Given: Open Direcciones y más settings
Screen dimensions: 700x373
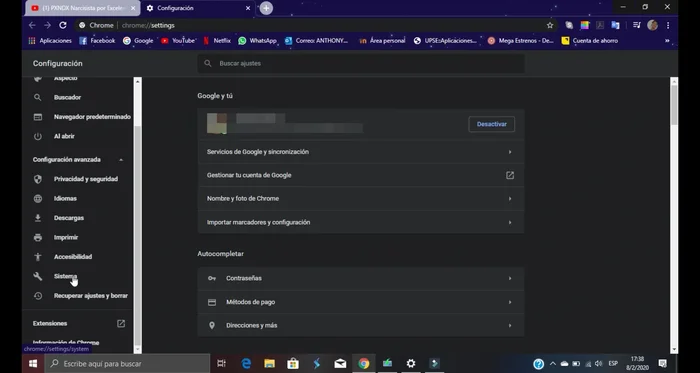Looking at the screenshot, I should [361, 325].
